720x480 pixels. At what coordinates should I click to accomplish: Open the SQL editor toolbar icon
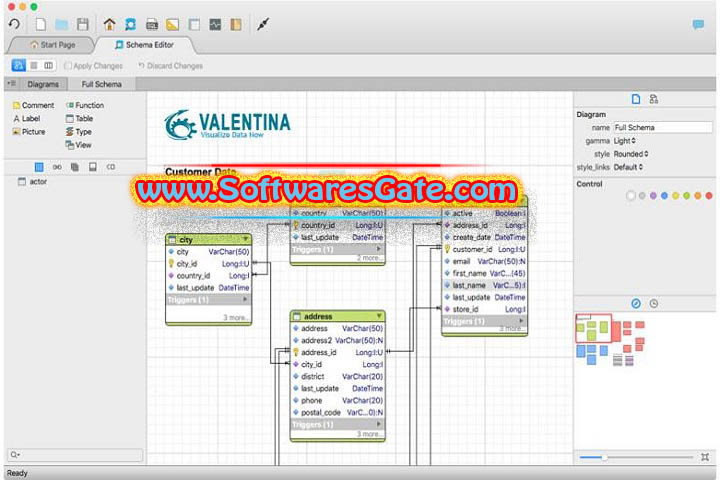click(x=152, y=24)
